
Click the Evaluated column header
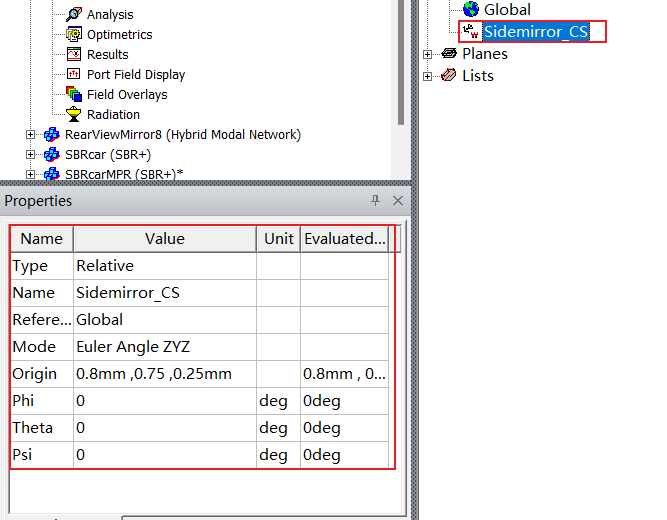[x=345, y=239]
